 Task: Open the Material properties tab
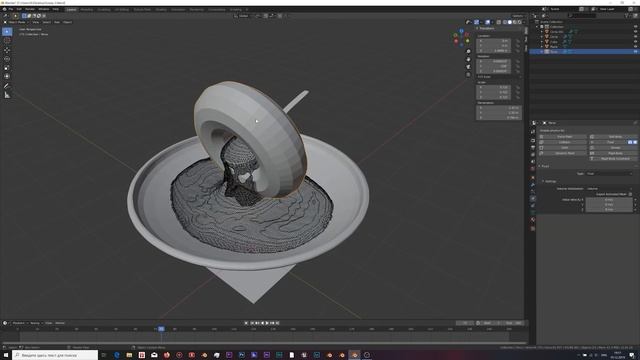point(533,220)
